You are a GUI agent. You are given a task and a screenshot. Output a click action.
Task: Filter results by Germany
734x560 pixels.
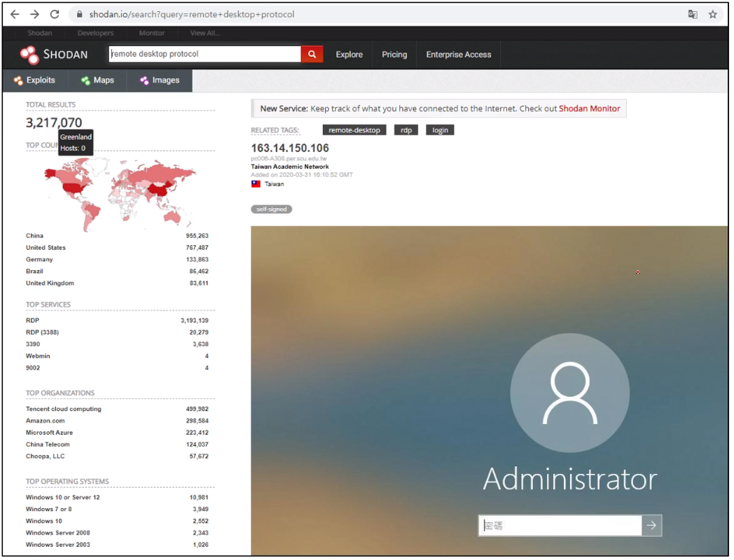click(x=39, y=259)
